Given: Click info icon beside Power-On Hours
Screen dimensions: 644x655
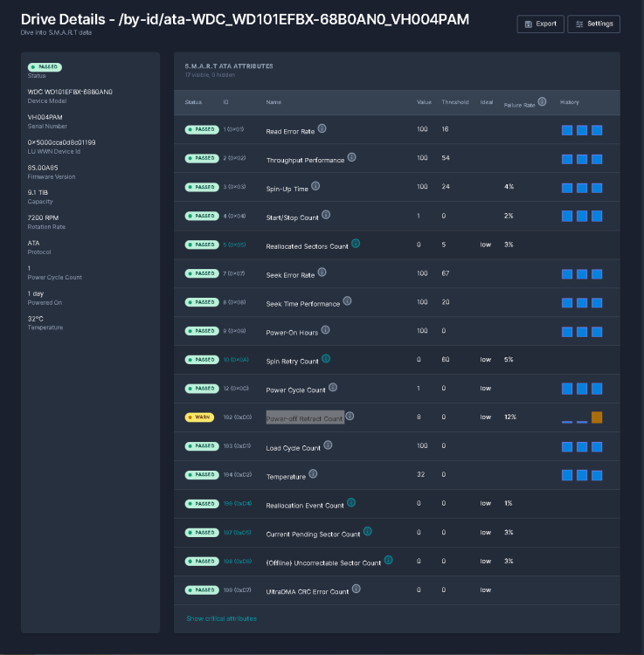Looking at the screenshot, I should click(x=326, y=329).
